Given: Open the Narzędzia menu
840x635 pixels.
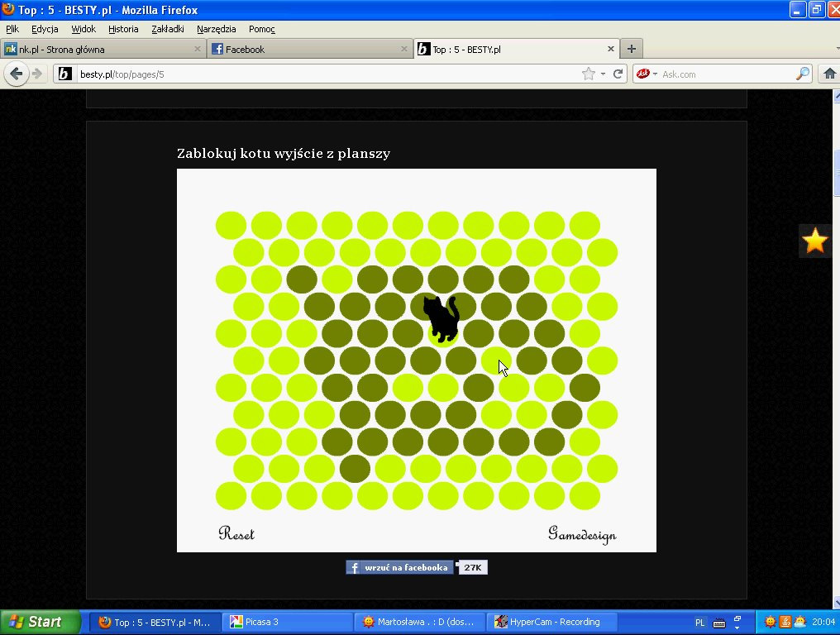Looking at the screenshot, I should point(217,29).
